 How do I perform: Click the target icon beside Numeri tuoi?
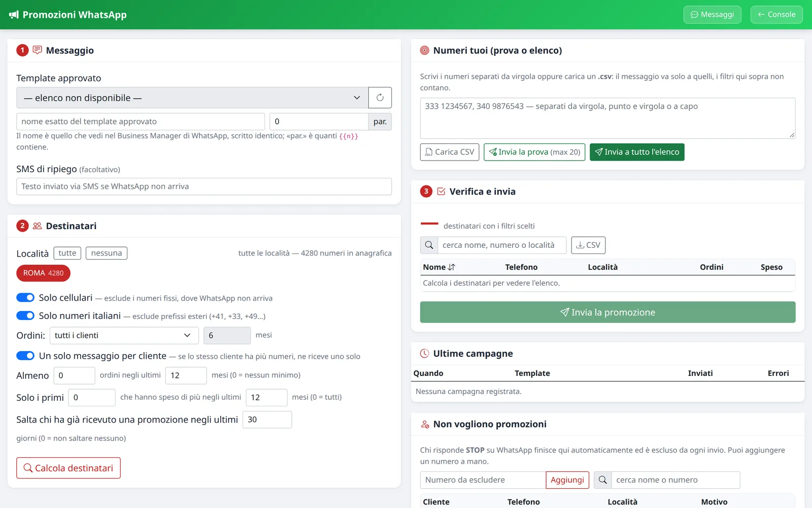(x=425, y=50)
